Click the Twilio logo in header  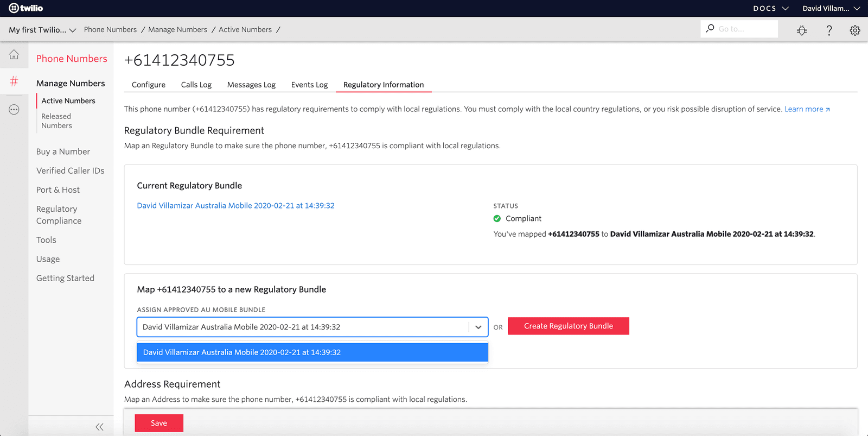[25, 8]
